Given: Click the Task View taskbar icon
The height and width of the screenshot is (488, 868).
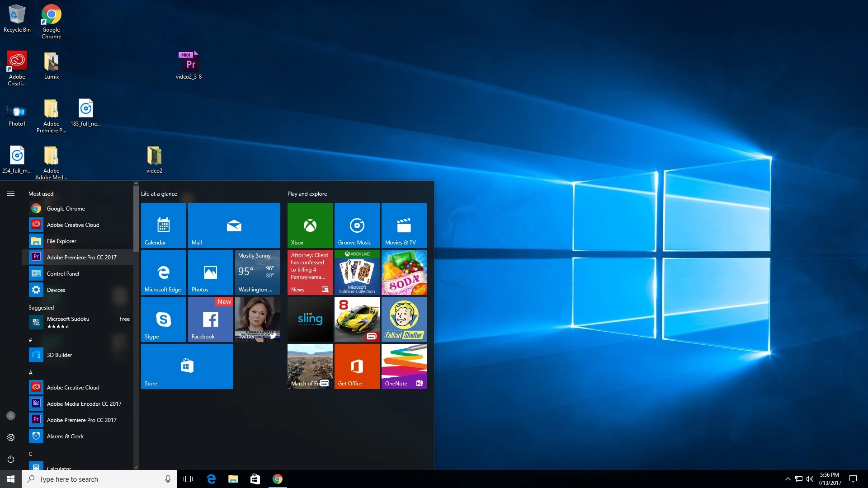Looking at the screenshot, I should 188,479.
